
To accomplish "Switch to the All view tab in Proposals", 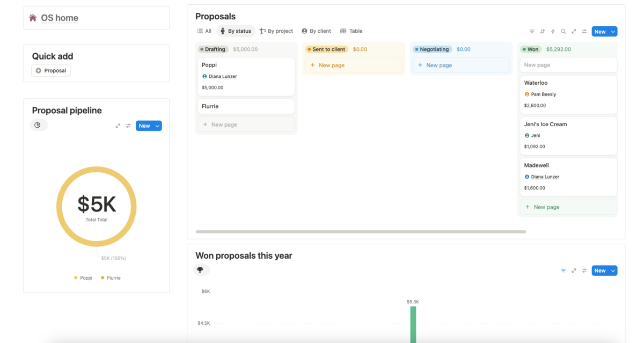I will [x=204, y=31].
